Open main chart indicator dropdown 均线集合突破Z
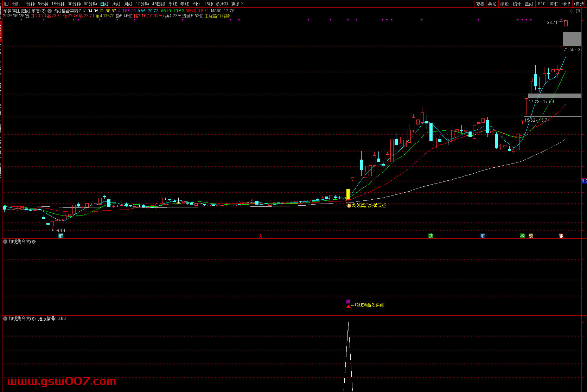The height and width of the screenshot is (392, 587). (x=50, y=11)
